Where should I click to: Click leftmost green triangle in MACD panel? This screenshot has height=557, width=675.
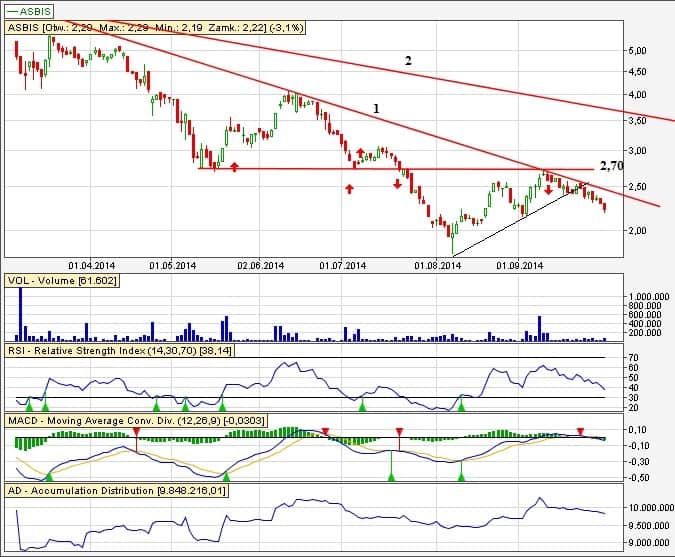[47, 477]
